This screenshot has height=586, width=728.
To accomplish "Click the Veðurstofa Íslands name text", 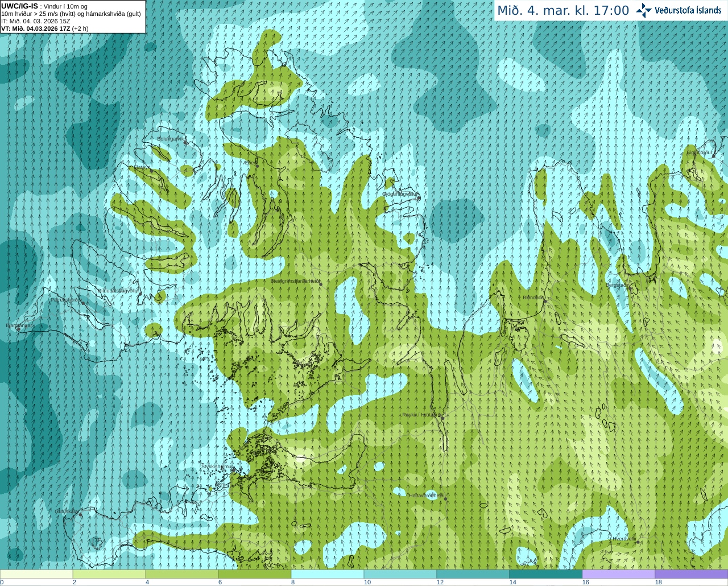I will click(688, 10).
